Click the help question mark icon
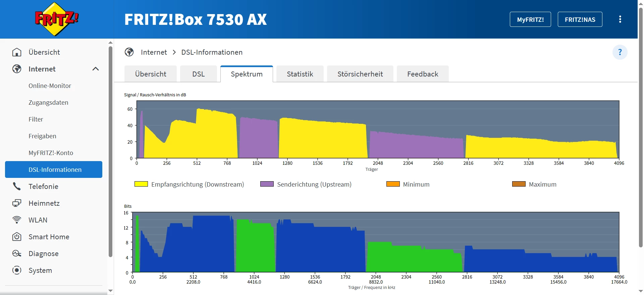644x295 pixels. [620, 52]
